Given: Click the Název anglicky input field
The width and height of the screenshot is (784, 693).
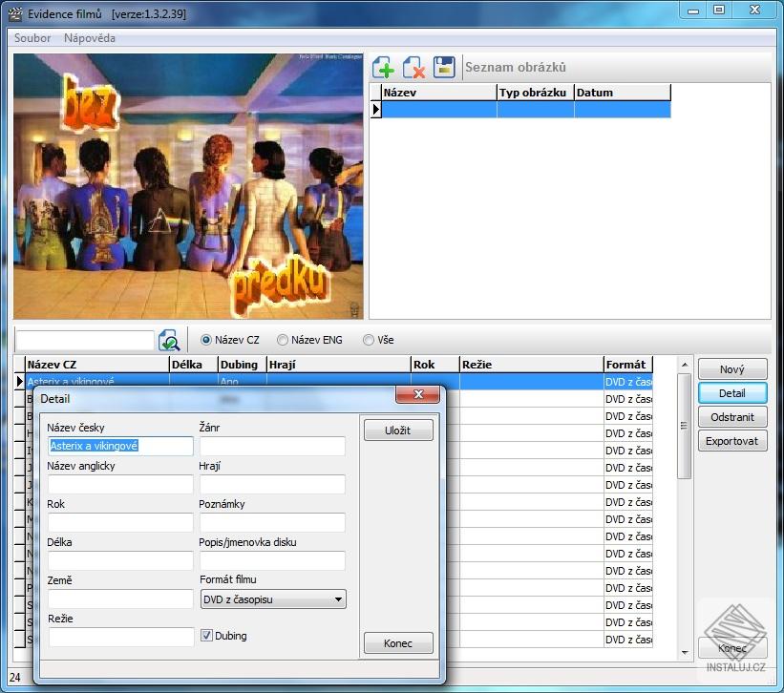Looking at the screenshot, I should pos(120,484).
